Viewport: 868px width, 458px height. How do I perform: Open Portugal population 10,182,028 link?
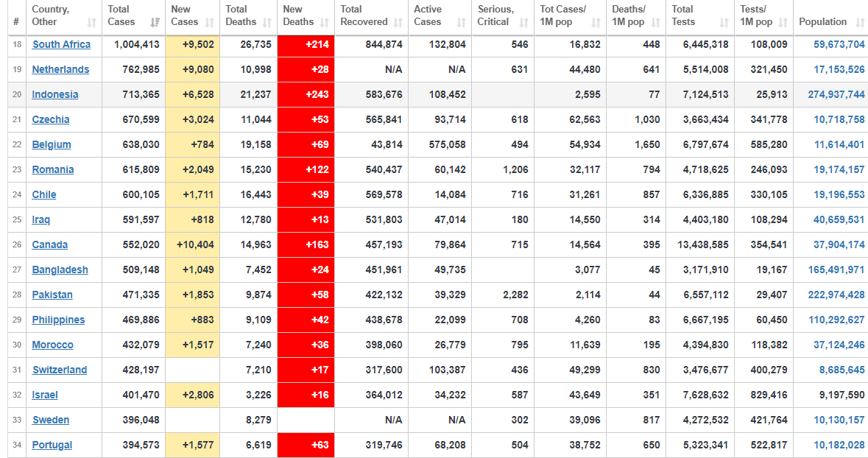click(839, 445)
